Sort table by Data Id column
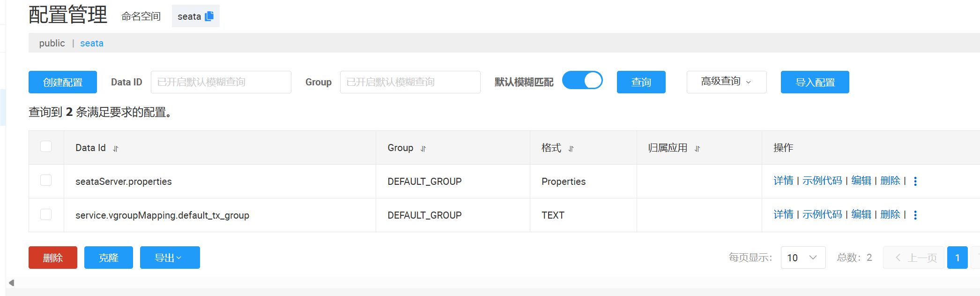980x296 pixels. pos(116,149)
